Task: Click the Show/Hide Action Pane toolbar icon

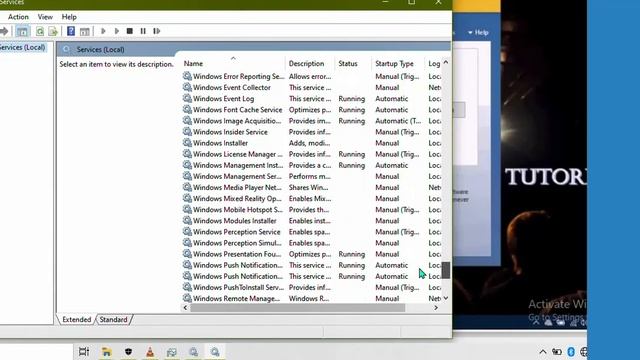Action: pos(84,31)
